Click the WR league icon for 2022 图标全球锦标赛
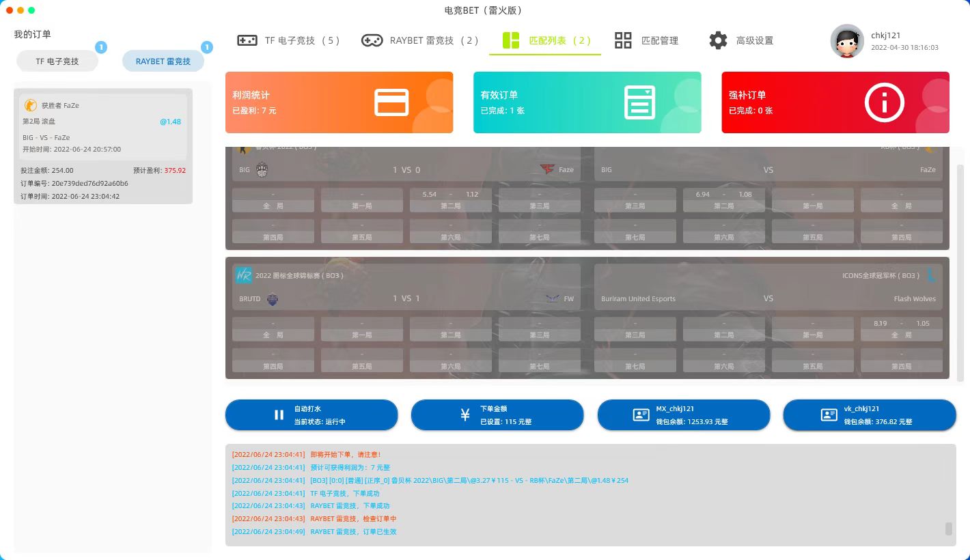This screenshot has height=560, width=970. pos(243,275)
